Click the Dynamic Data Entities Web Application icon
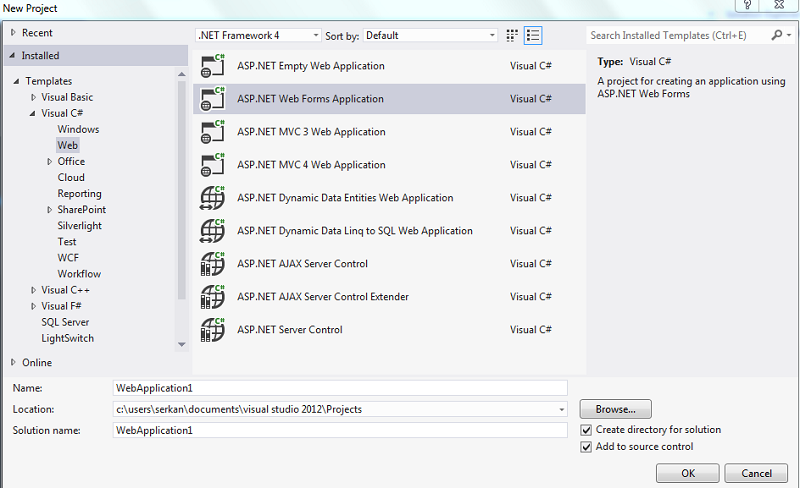 point(212,198)
